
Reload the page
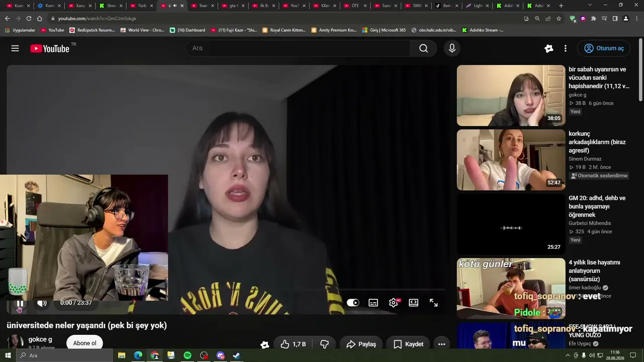pos(29,19)
